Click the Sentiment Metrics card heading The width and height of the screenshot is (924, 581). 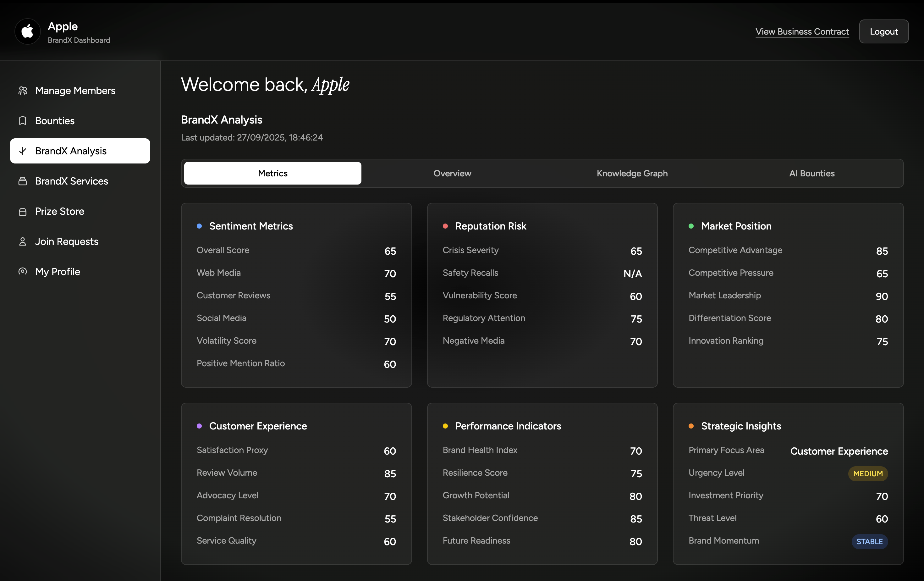pos(250,226)
